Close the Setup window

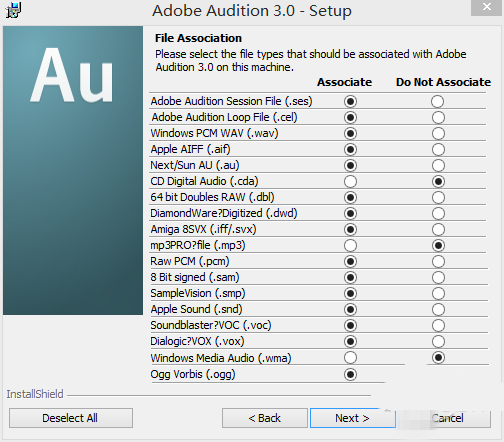point(486,7)
